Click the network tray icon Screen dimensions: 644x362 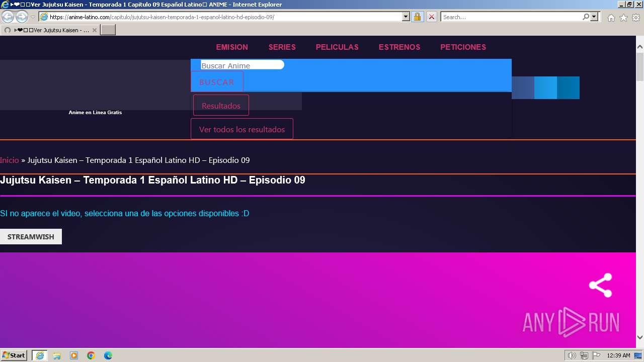coord(584,355)
